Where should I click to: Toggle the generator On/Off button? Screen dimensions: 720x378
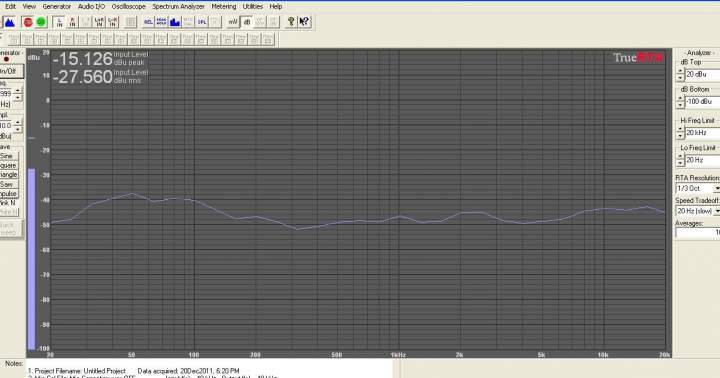(x=9, y=72)
